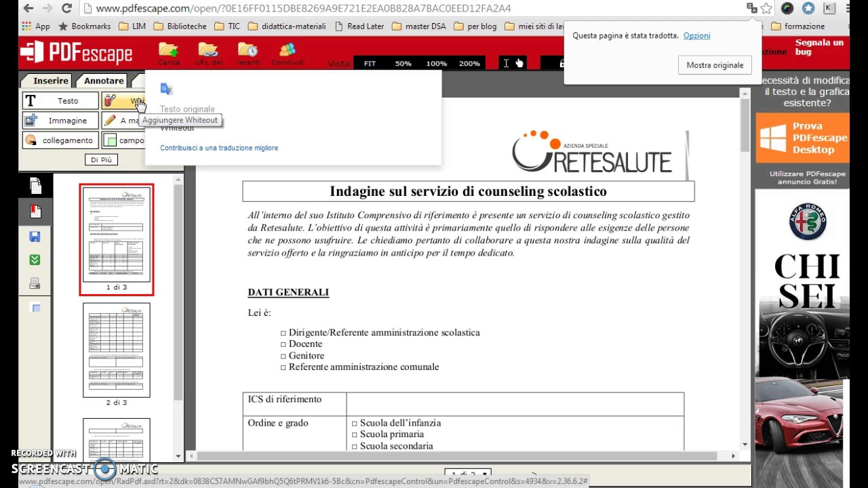868x488 pixels.
Task: Open the per blog bookmark folder
Action: point(475,26)
